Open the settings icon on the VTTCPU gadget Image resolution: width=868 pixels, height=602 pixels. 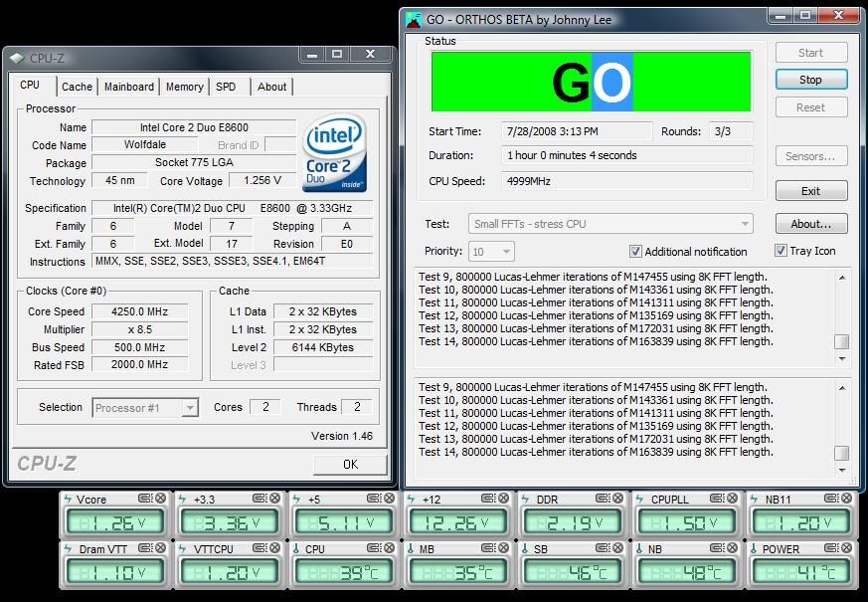click(x=260, y=548)
